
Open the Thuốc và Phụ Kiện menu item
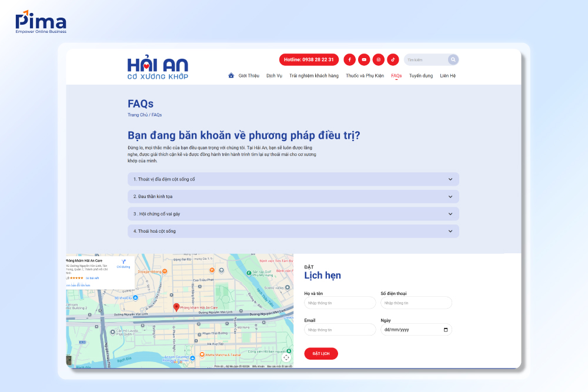click(365, 75)
